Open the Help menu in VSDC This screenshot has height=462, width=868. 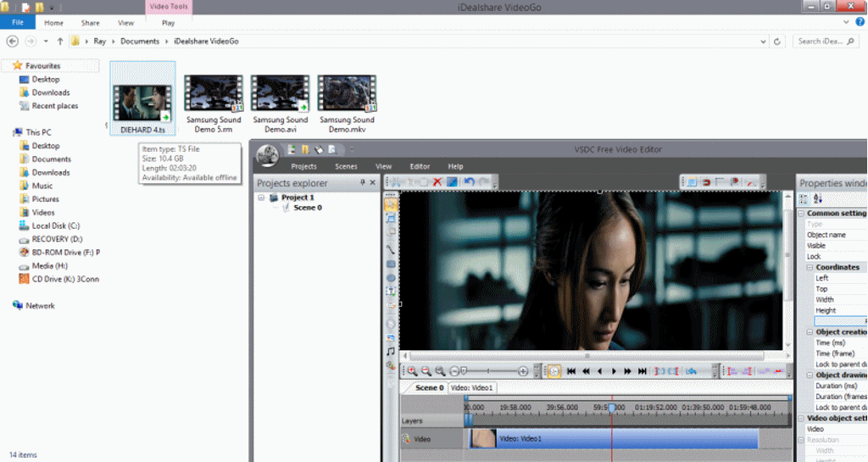coord(455,166)
